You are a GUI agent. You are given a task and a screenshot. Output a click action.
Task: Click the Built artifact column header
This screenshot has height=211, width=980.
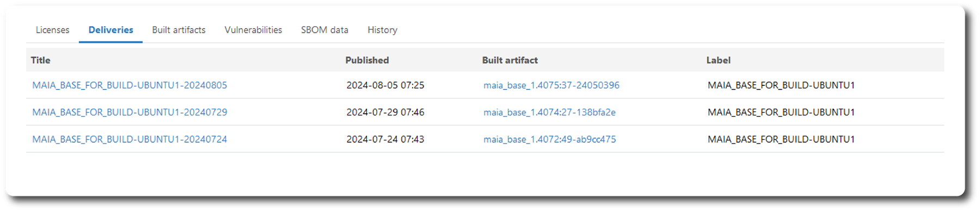click(x=510, y=60)
